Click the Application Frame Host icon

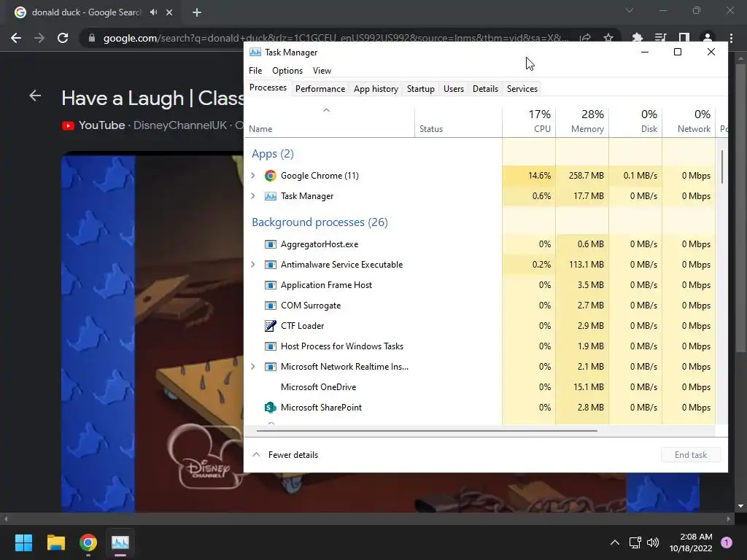pos(270,285)
